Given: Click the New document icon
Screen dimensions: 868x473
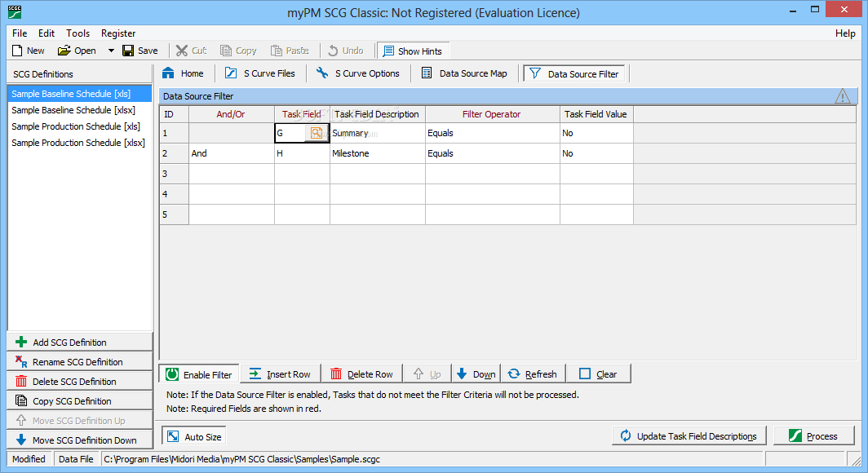Looking at the screenshot, I should [17, 51].
